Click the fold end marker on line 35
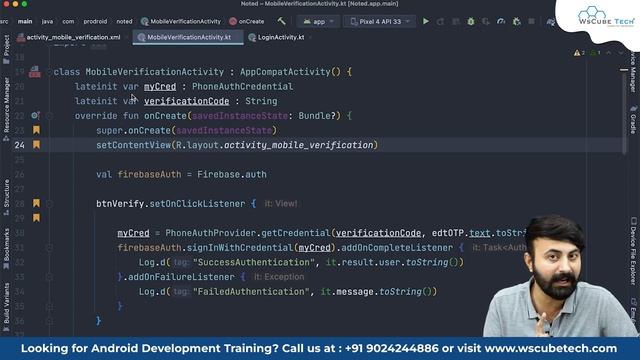Screen dimensions: 640x360 [x=49, y=306]
